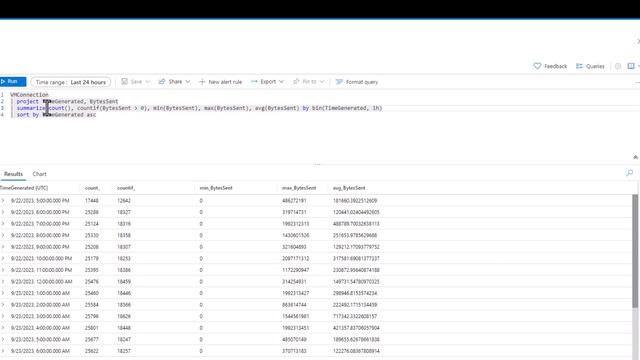Expand the 9/23/2023 6:00:00.000 AM row
Screen dimensions: 640x360
pos(3,351)
